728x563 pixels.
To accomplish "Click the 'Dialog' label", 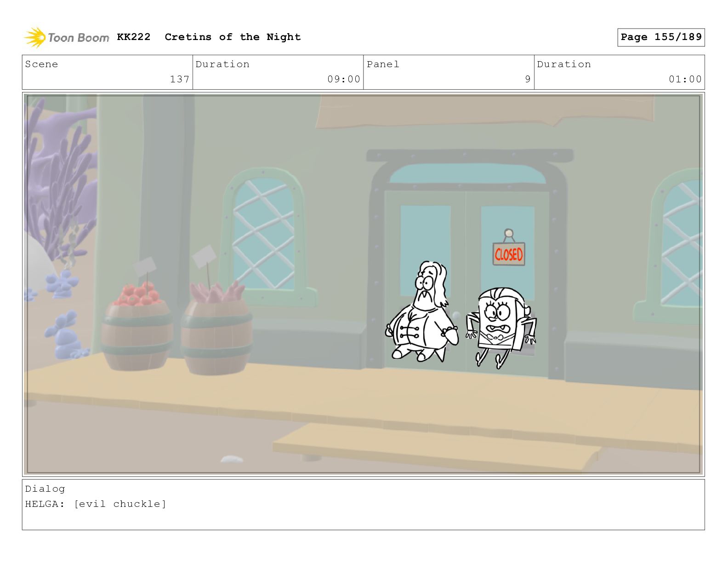I will point(45,489).
